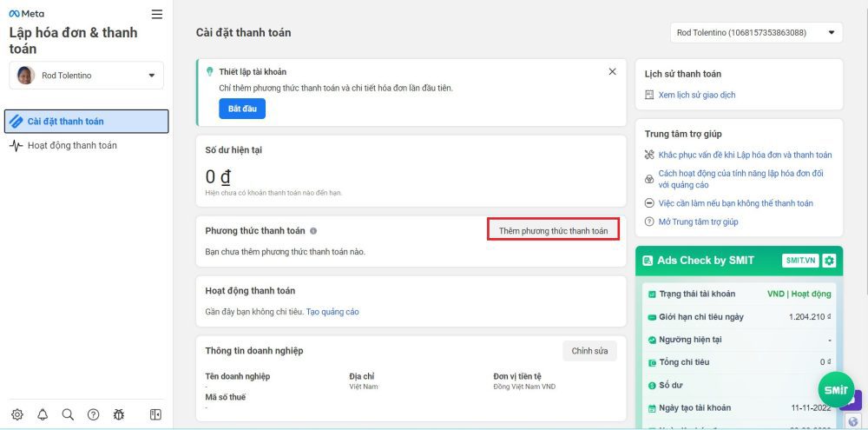This screenshot has width=868, height=430.
Task: Click the green SMIT floating button
Action: click(836, 389)
